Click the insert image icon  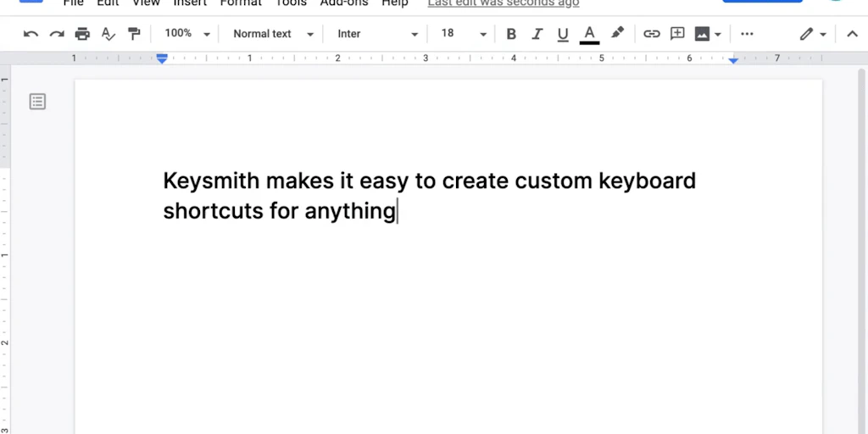click(x=702, y=34)
